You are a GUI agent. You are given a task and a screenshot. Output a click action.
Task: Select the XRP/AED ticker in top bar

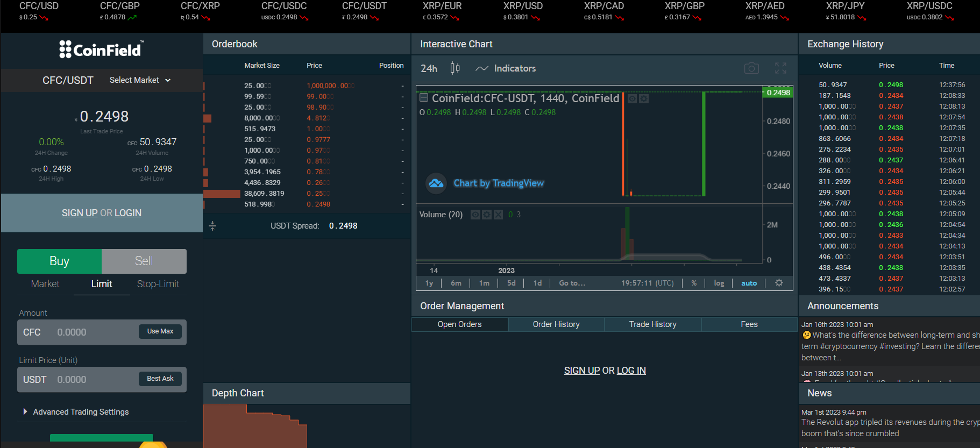pyautogui.click(x=767, y=11)
